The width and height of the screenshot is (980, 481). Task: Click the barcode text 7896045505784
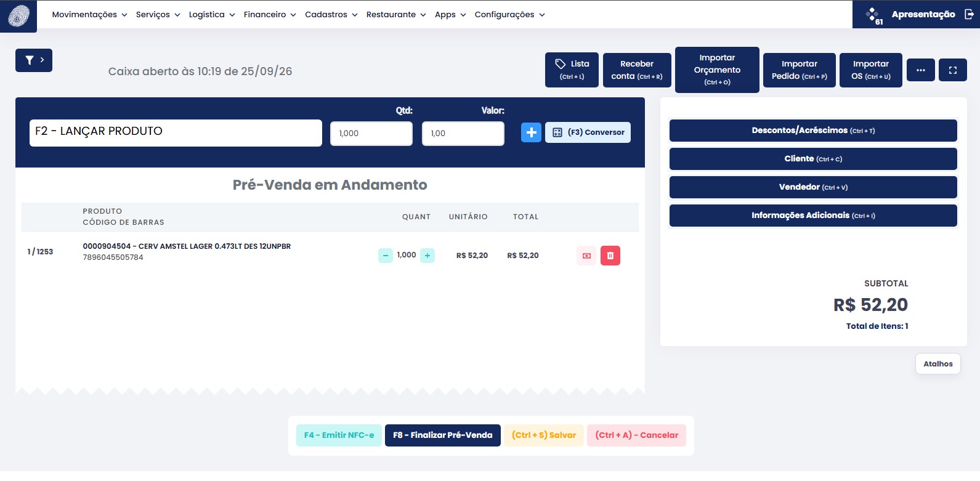(113, 257)
